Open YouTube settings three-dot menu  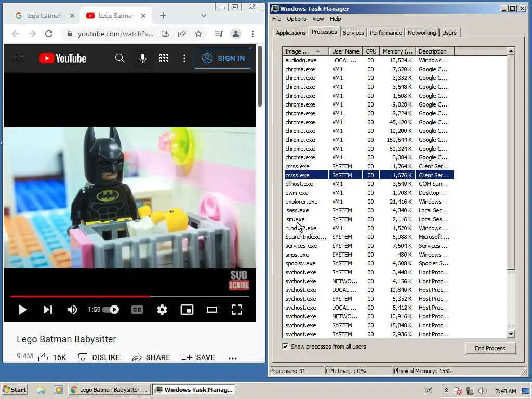coord(184,58)
